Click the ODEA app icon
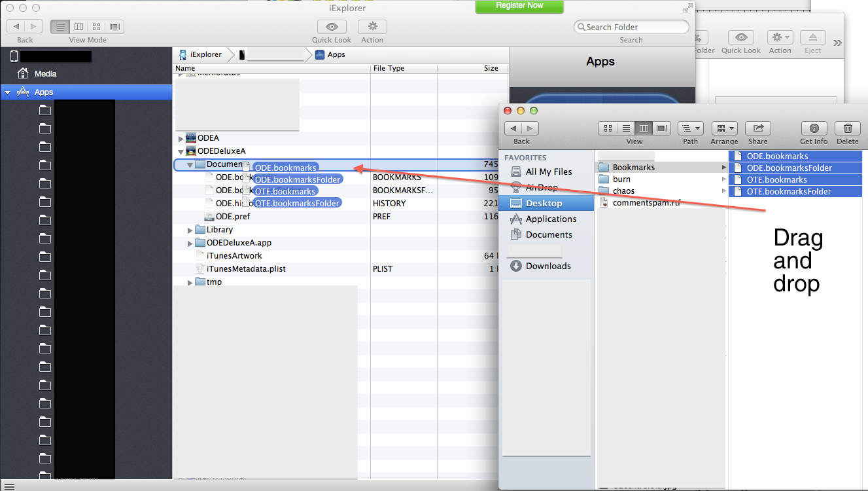The width and height of the screenshot is (868, 491). (191, 138)
